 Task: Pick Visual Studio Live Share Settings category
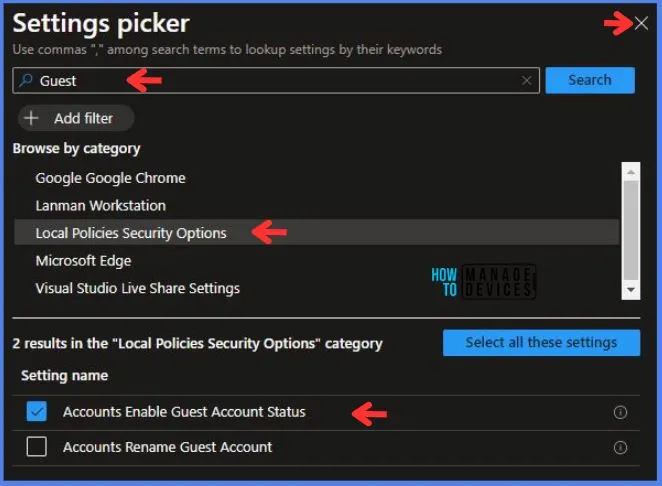click(x=137, y=288)
